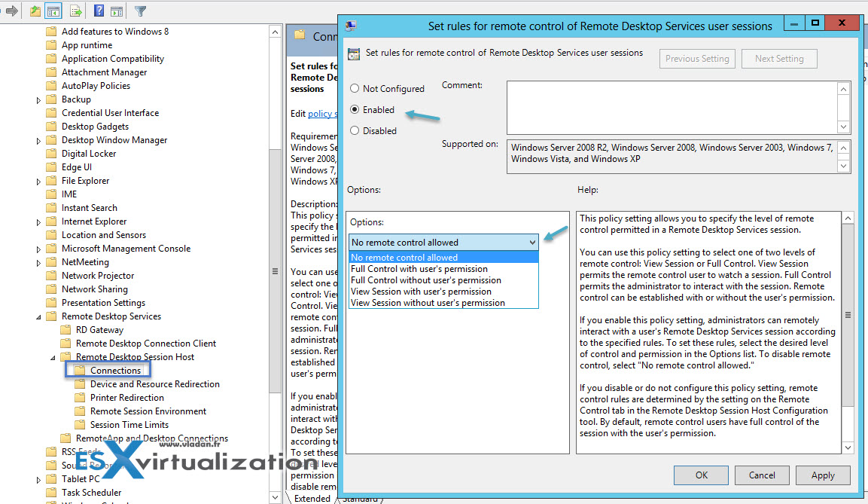The image size is (868, 504).
Task: Click the Edge UI folder icon
Action: [x=51, y=167]
